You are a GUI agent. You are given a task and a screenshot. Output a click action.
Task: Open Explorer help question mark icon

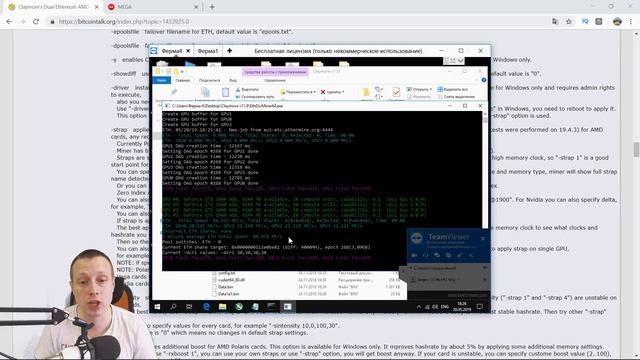[484, 80]
